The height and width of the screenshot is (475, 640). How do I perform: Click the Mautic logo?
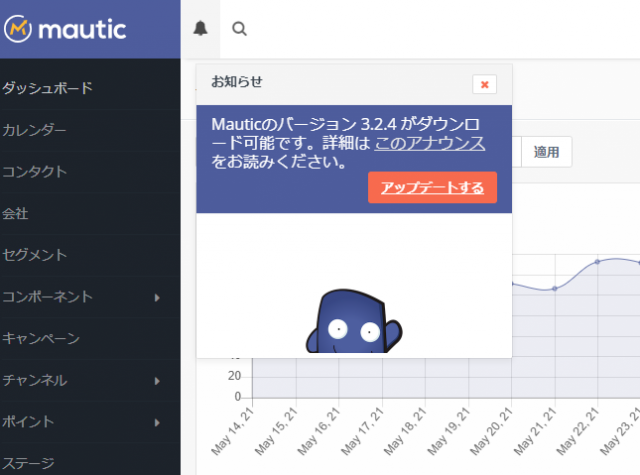tap(66, 29)
